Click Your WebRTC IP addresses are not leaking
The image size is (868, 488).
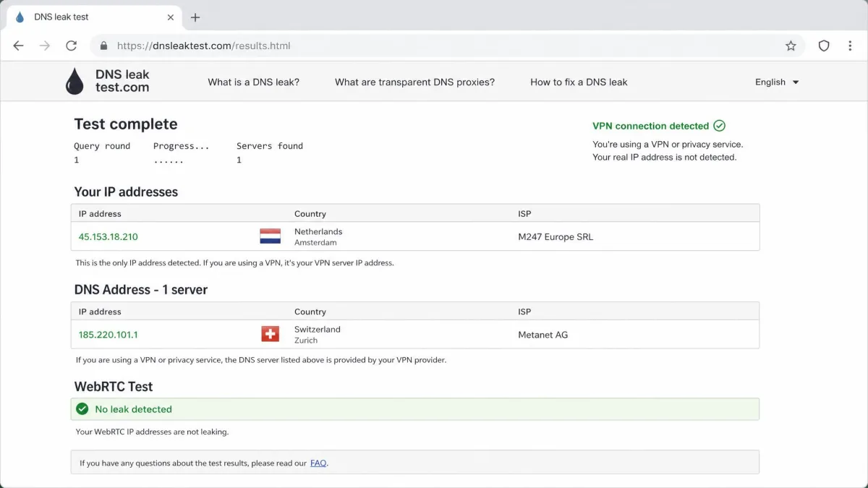point(152,432)
